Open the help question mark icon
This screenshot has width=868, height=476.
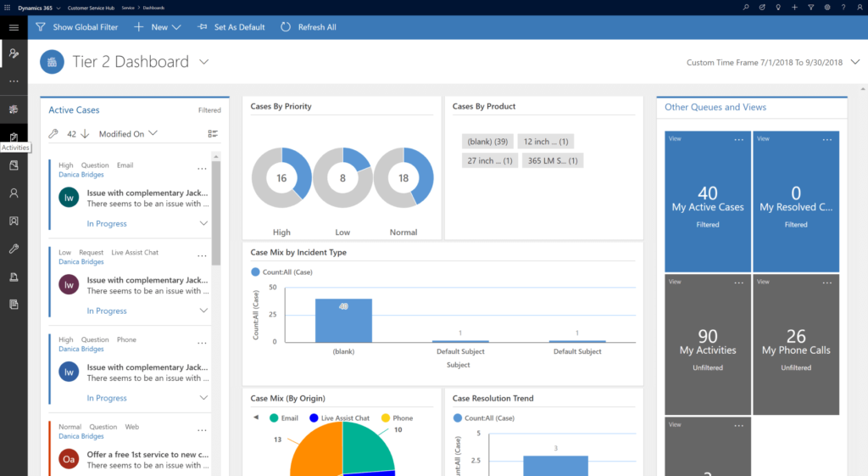843,8
